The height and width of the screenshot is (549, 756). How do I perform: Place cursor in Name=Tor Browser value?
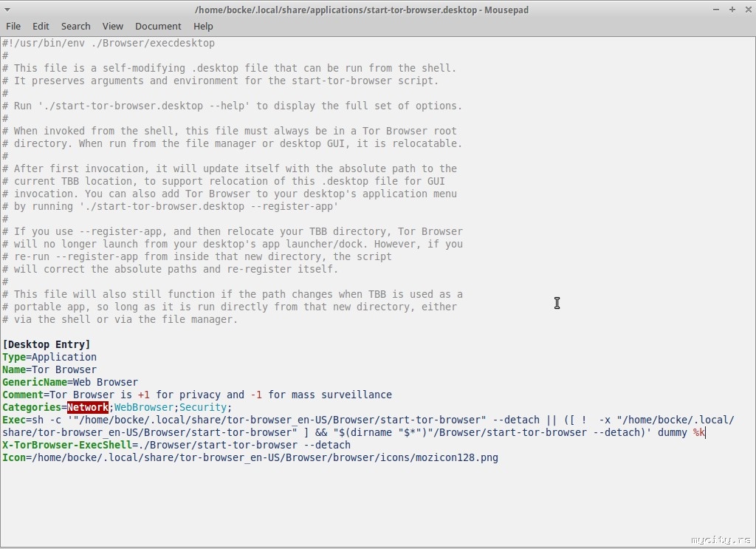point(64,369)
